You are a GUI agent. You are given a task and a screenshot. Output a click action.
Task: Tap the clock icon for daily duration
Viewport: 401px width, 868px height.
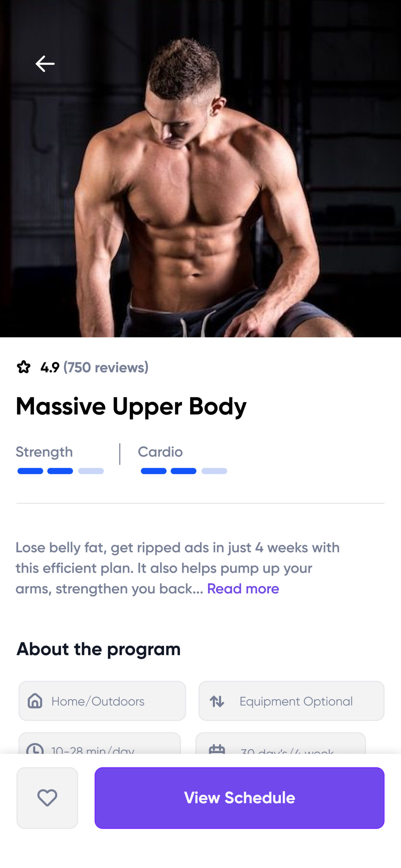[35, 748]
